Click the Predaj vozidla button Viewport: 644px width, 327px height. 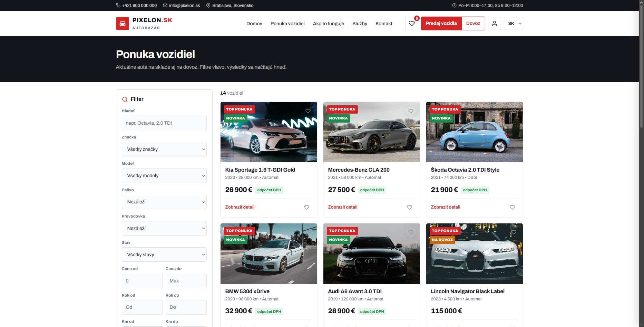coord(441,23)
